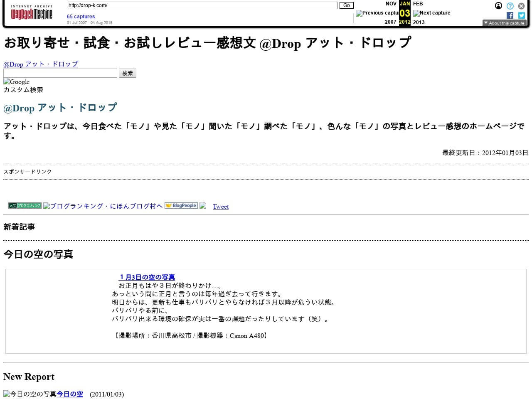The image size is (532, 399).
Task: Select FEB in the capture calendar
Action: coord(418,4)
